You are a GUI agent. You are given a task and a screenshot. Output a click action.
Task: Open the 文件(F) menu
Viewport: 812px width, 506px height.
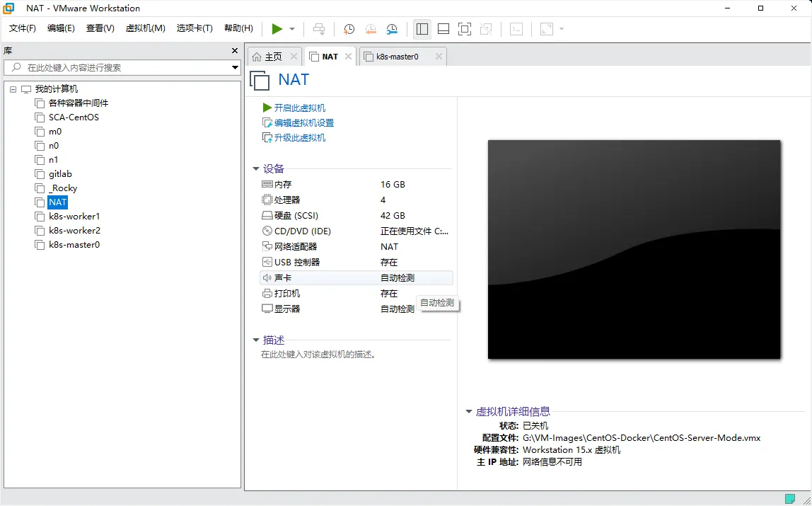pyautogui.click(x=22, y=28)
